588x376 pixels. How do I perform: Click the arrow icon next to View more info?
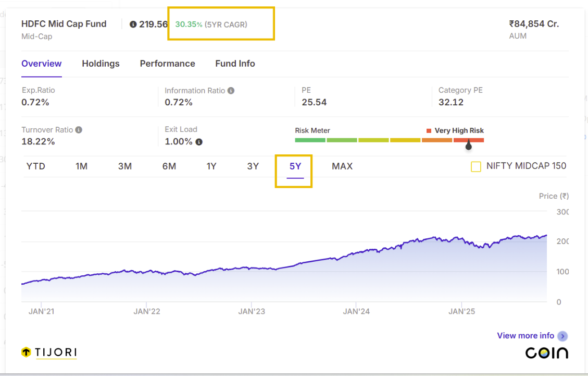562,336
